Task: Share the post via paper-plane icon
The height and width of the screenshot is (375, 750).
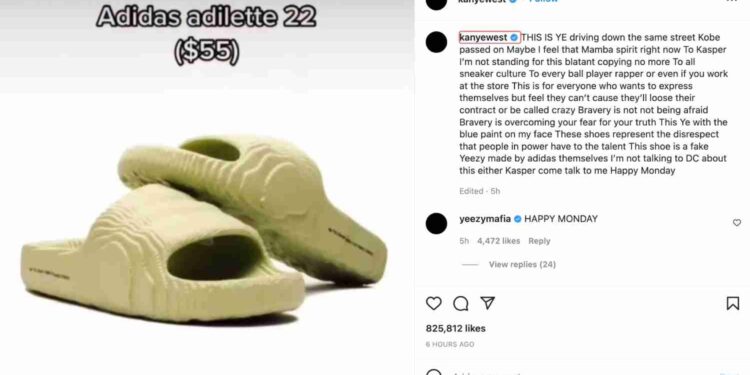Action: 487,303
